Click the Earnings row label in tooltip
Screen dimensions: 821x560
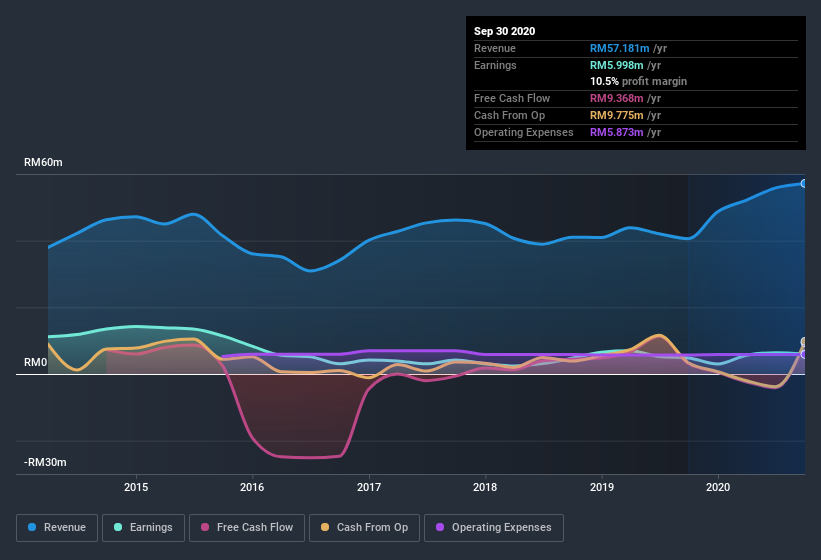point(495,65)
